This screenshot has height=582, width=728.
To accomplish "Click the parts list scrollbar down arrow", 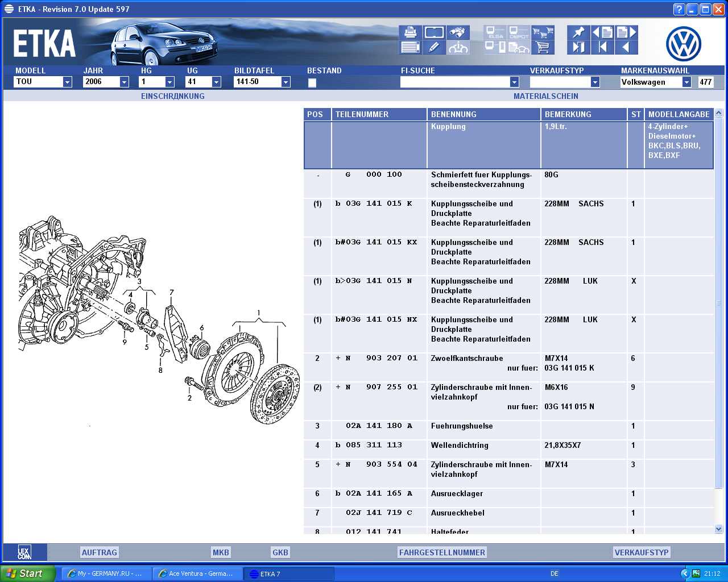I will [x=718, y=529].
